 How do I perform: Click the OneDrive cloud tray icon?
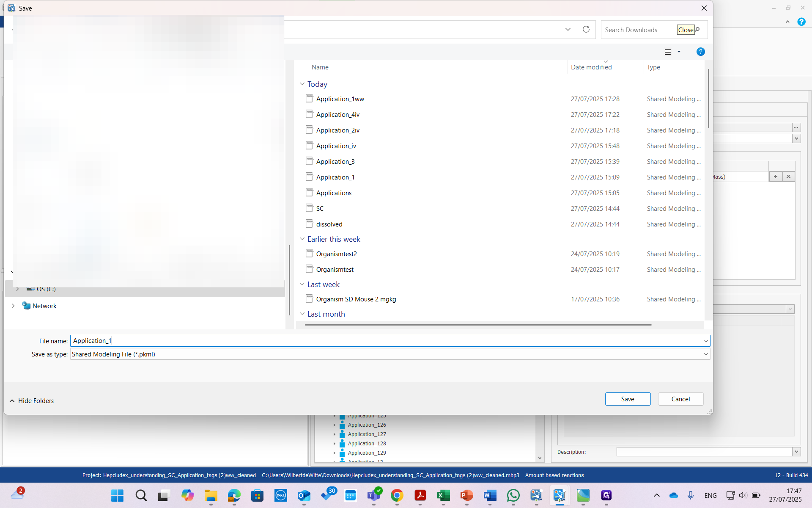(674, 495)
